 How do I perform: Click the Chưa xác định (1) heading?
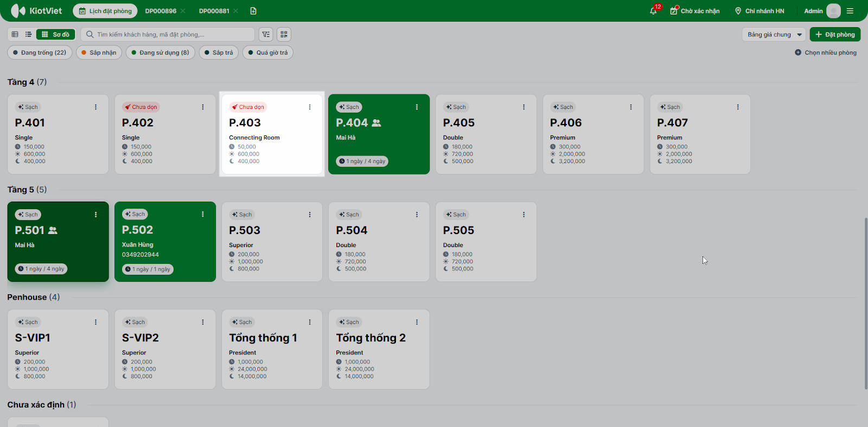42,405
